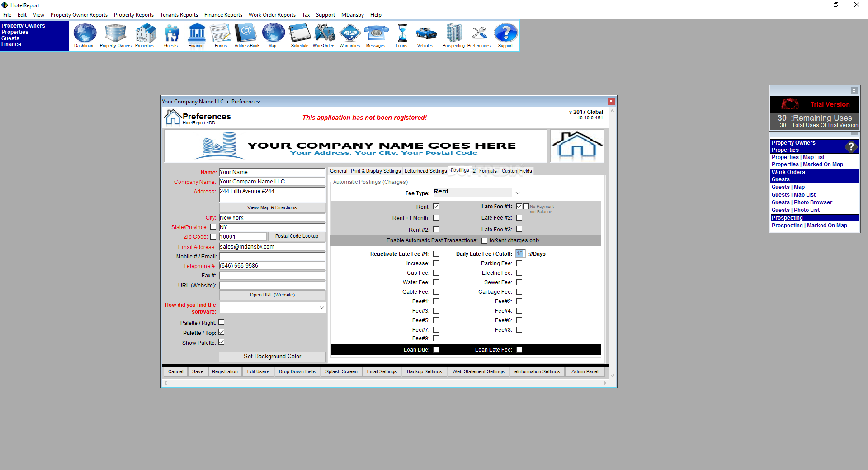Open the Loans hourglass icon
The image size is (868, 470).
[x=402, y=35]
